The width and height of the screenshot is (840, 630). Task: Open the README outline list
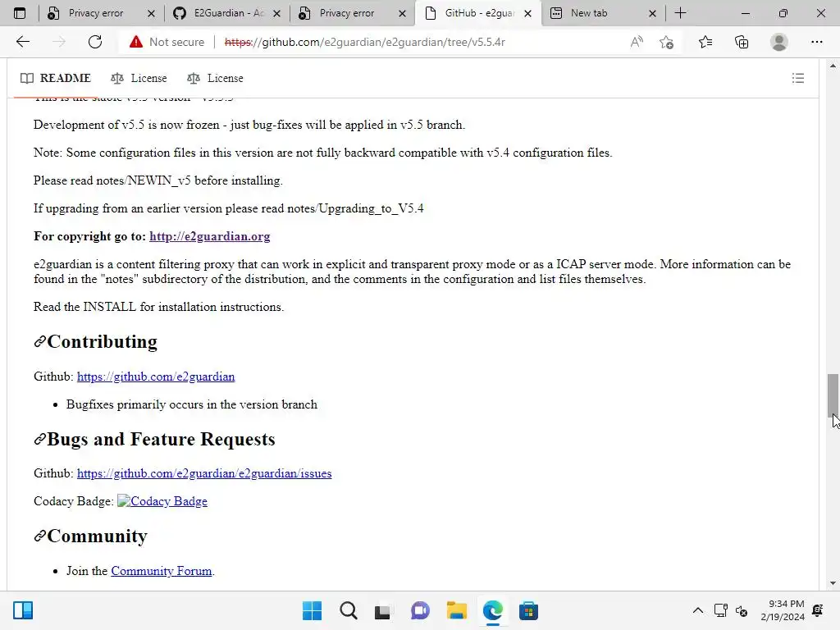797,78
